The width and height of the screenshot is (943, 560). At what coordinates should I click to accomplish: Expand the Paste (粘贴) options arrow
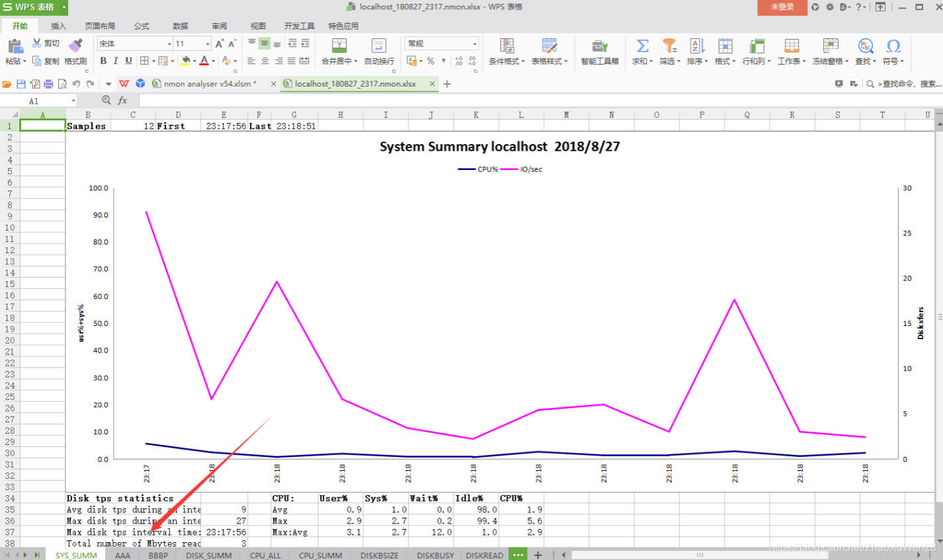tap(24, 61)
